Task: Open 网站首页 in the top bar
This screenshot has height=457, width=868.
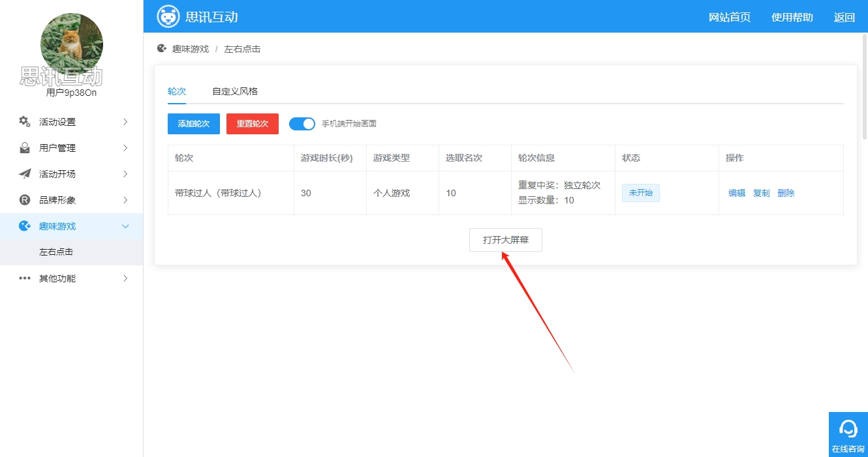Action: pyautogui.click(x=730, y=18)
